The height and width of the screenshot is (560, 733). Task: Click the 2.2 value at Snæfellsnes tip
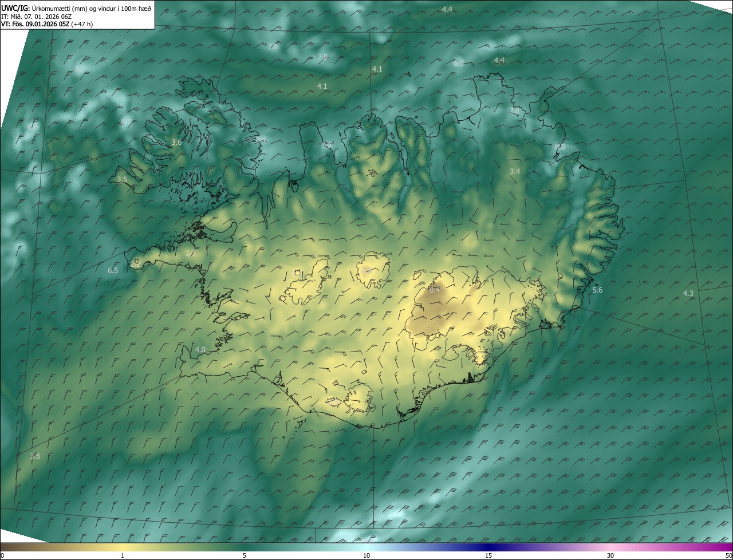135,264
